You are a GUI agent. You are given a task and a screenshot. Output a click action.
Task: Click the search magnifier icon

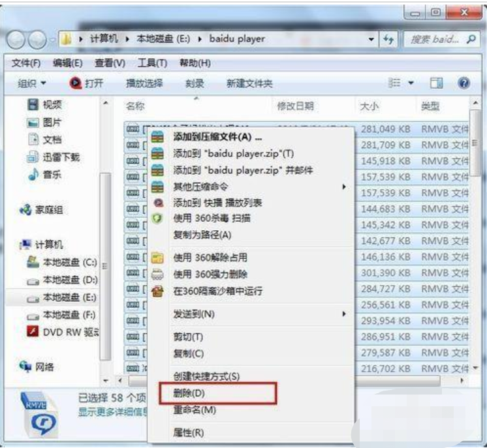[x=471, y=39]
